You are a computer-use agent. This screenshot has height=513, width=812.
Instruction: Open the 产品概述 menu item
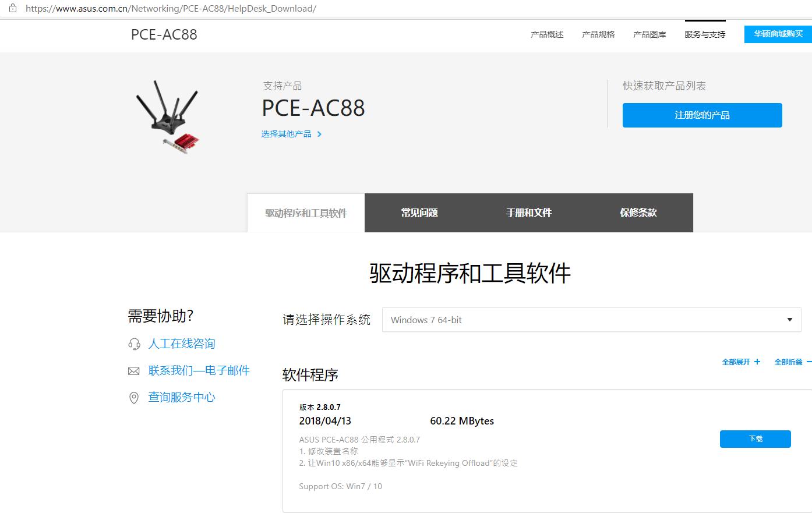[x=547, y=34]
